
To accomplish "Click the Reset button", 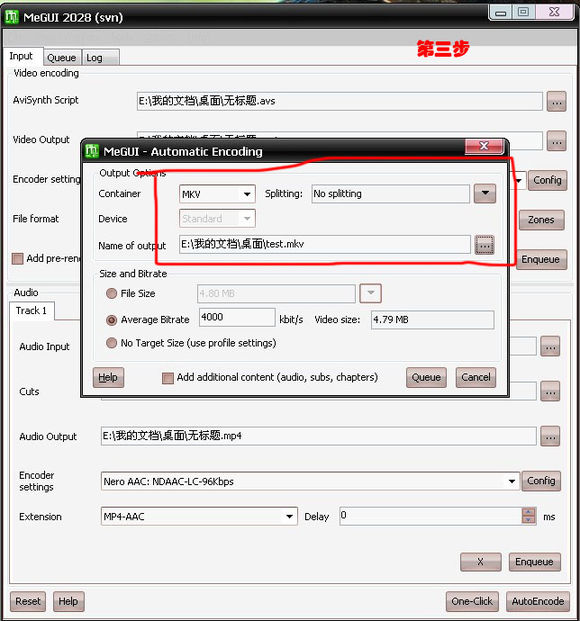I will coord(28,601).
